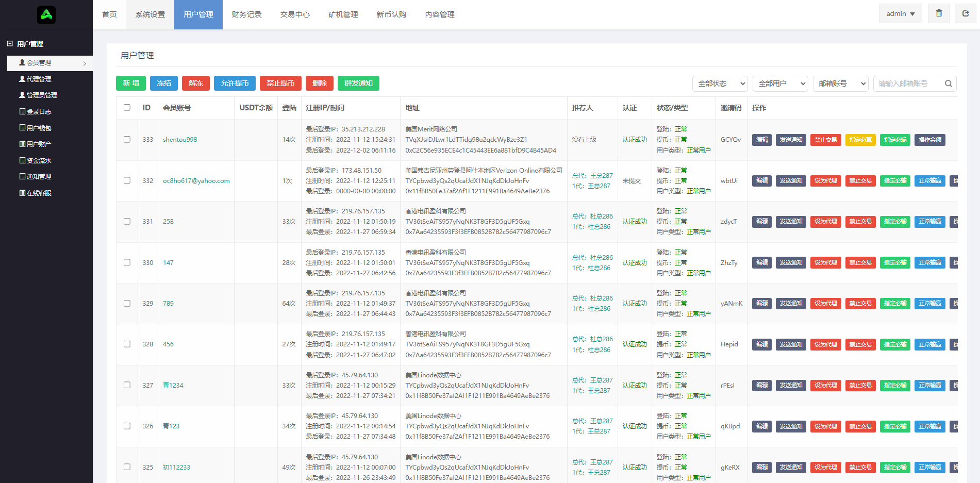Image resolution: width=980 pixels, height=483 pixels.
Task: Click 正常输赢 for user 258
Action: pos(930,221)
